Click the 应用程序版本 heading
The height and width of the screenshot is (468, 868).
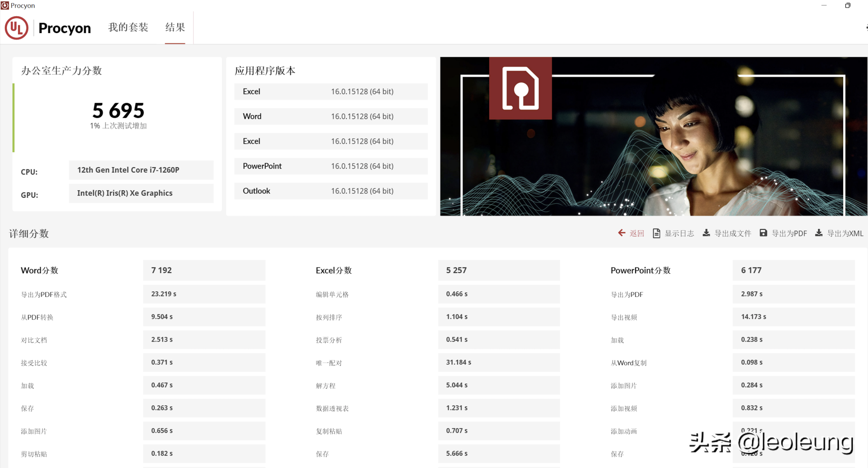[x=265, y=71]
